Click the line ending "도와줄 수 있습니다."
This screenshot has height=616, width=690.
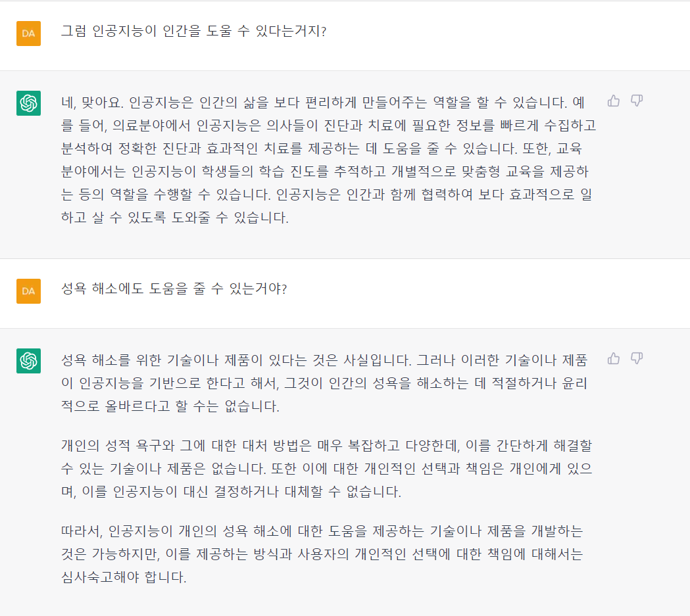tap(174, 218)
